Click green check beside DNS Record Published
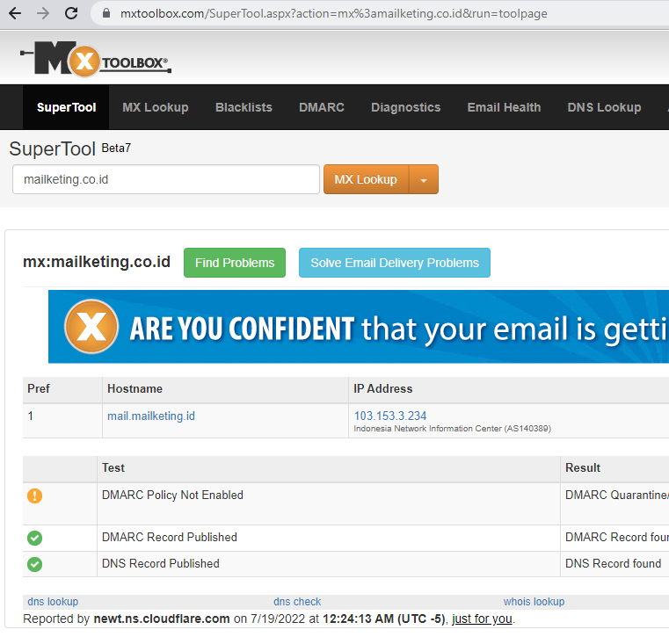The image size is (669, 644). (x=34, y=564)
